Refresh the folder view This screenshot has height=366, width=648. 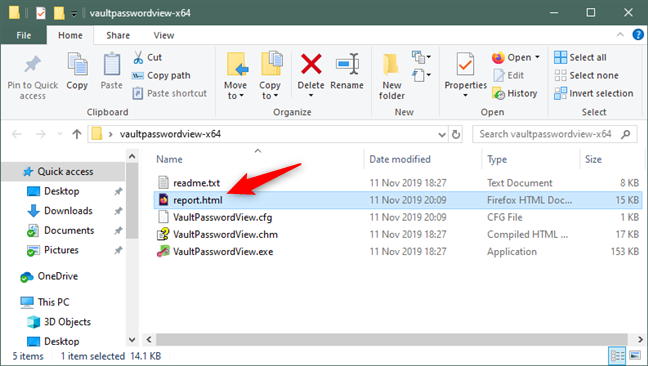(456, 135)
